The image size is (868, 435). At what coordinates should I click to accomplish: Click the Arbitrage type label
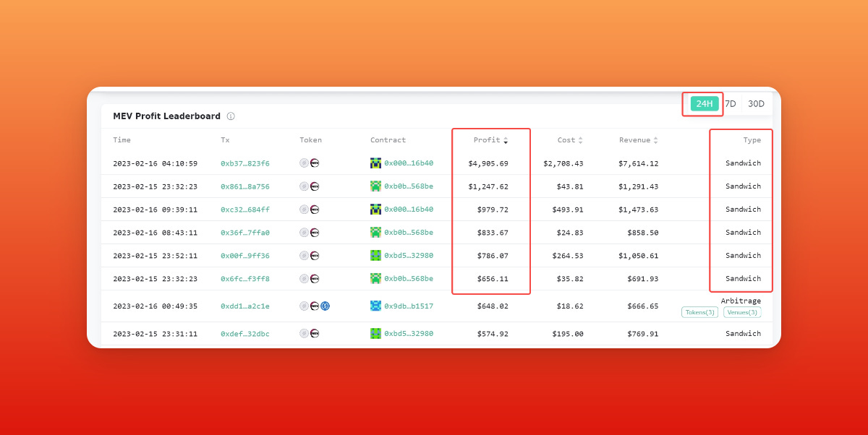point(741,301)
